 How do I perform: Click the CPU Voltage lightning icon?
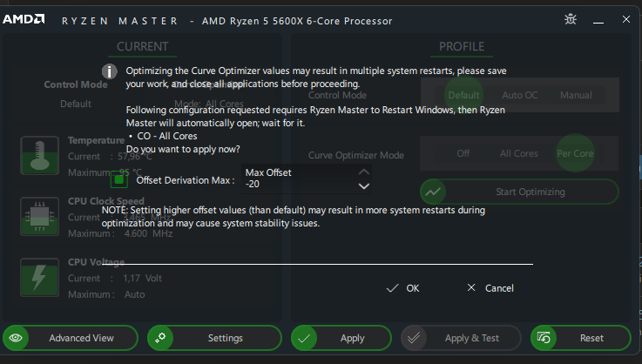[x=38, y=277]
